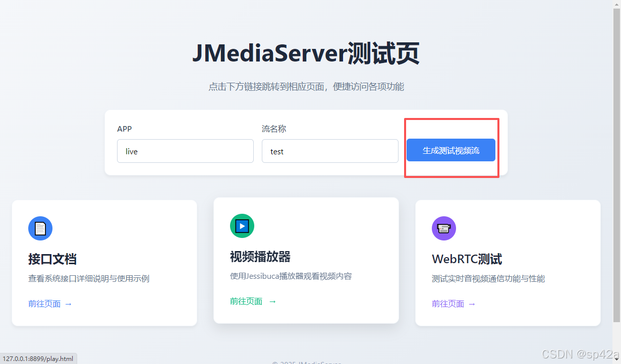This screenshot has height=364, width=621.
Task: Click the 接口文档 card title
Action: tap(52, 259)
